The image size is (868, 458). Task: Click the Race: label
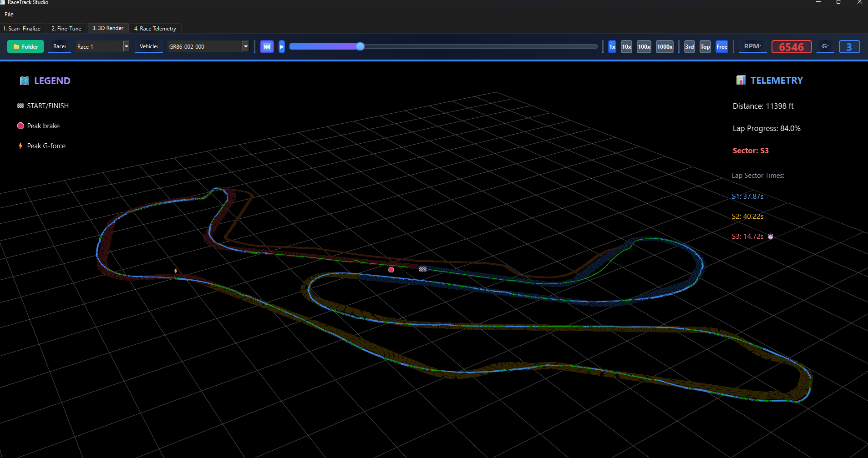[60, 46]
